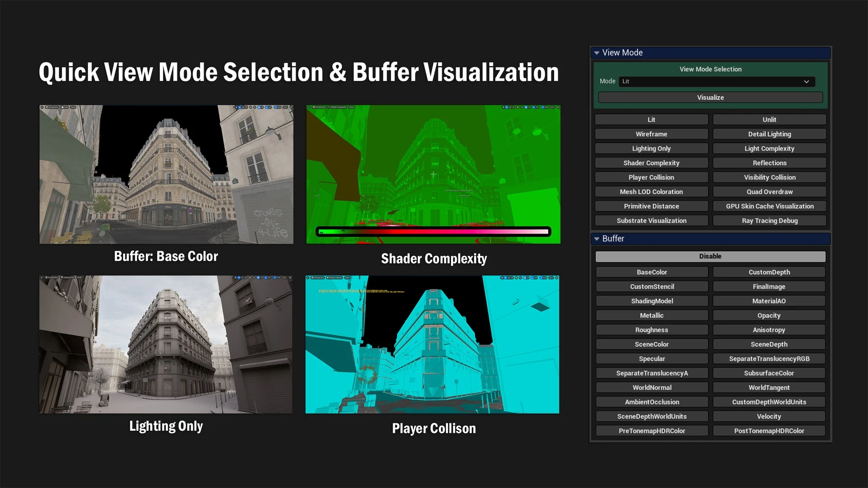This screenshot has width=868, height=488.
Task: Select the Velocity buffer button
Action: click(x=769, y=417)
